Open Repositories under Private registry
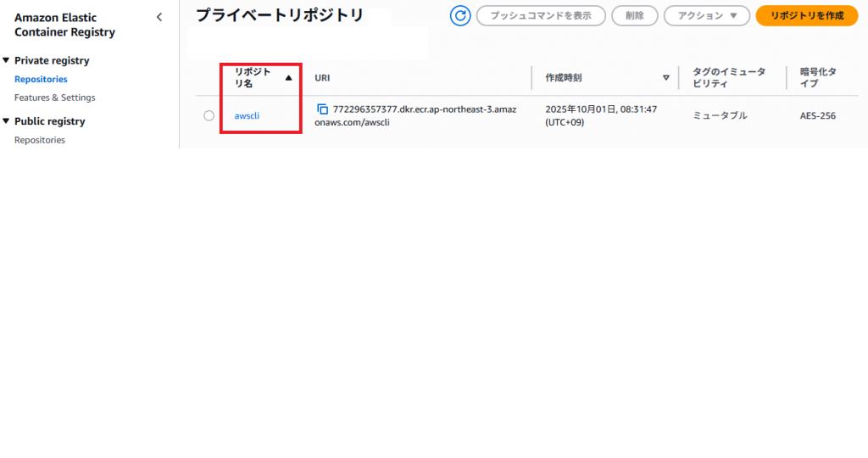This screenshot has height=458, width=868. coord(41,79)
